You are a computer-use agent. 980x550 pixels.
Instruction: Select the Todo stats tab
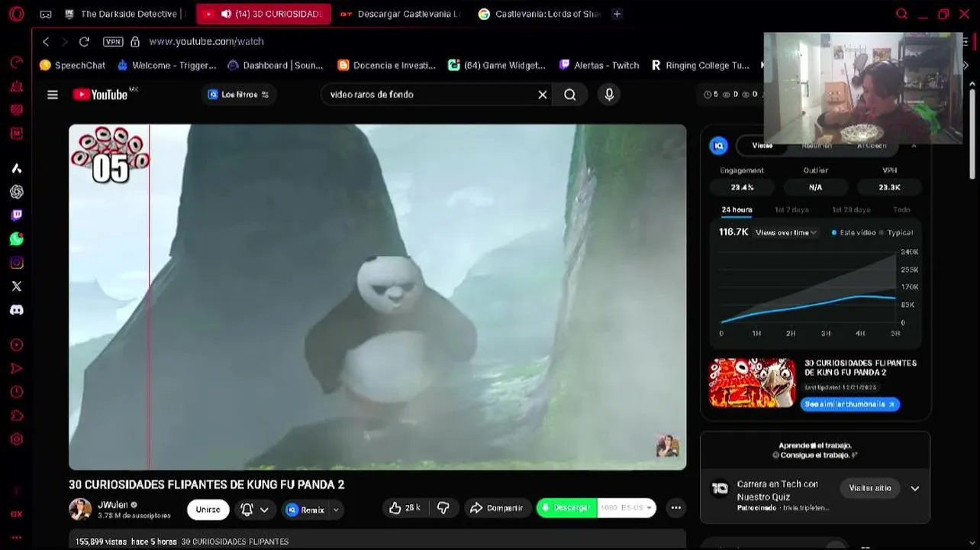click(901, 210)
